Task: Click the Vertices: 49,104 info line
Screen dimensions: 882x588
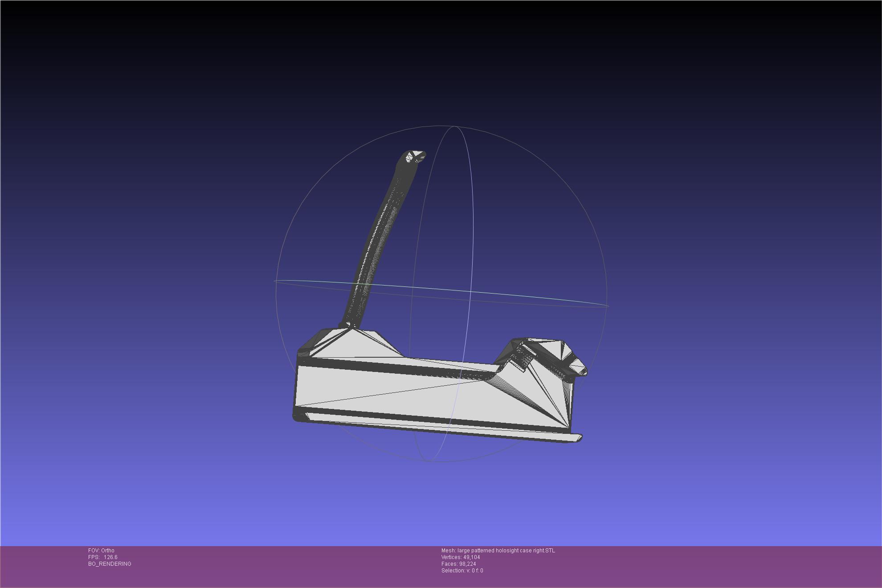Action: 461,557
